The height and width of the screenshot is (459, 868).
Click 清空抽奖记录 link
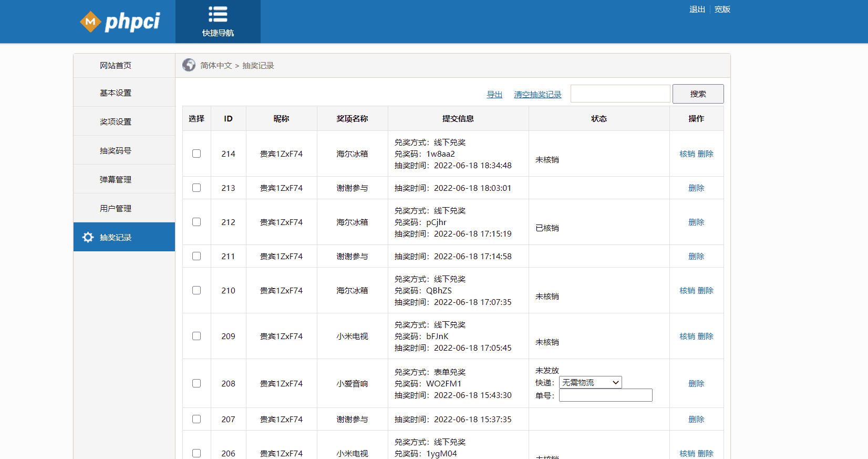(x=538, y=95)
